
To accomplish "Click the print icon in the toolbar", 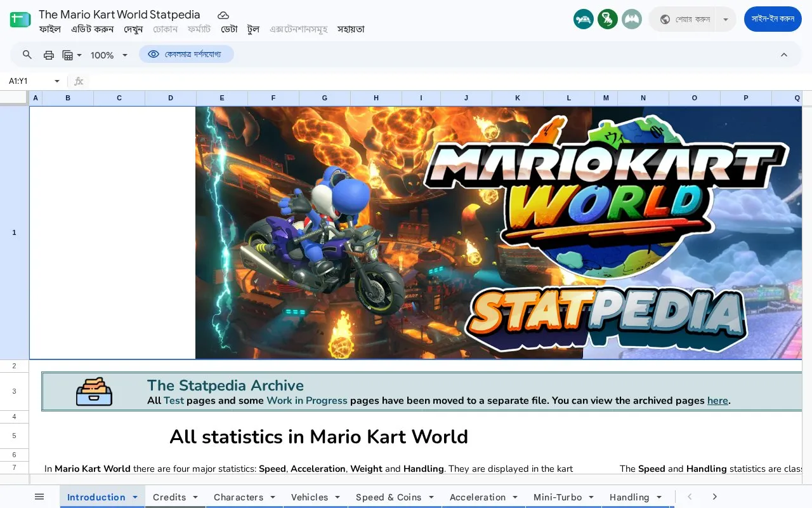I will point(49,55).
